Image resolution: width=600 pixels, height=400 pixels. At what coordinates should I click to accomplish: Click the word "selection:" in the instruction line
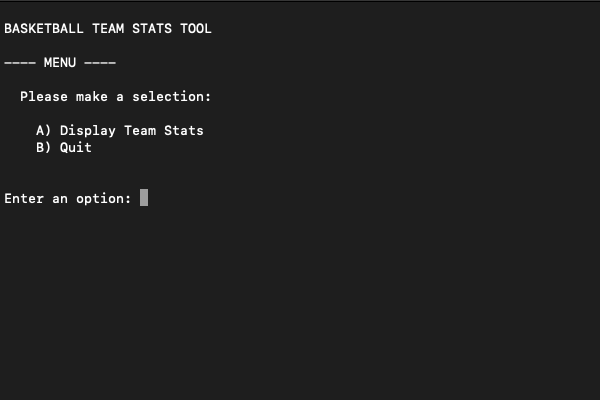(x=172, y=97)
